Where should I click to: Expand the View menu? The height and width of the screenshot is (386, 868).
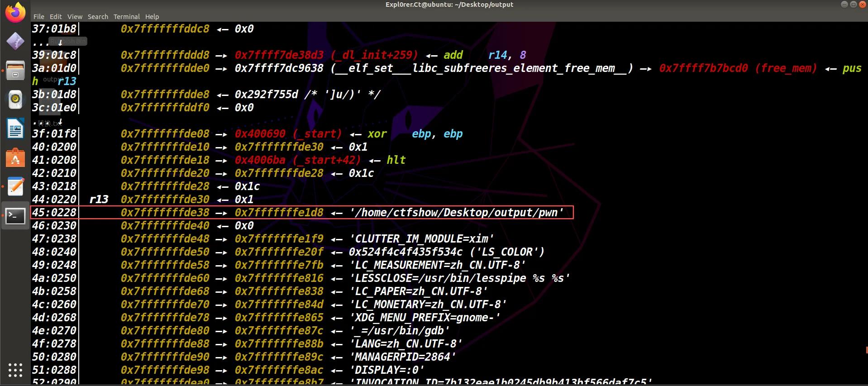pos(75,17)
